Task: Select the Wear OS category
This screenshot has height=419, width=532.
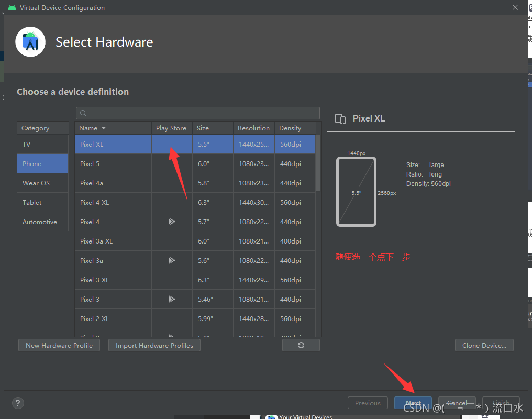Action: pyautogui.click(x=43, y=183)
